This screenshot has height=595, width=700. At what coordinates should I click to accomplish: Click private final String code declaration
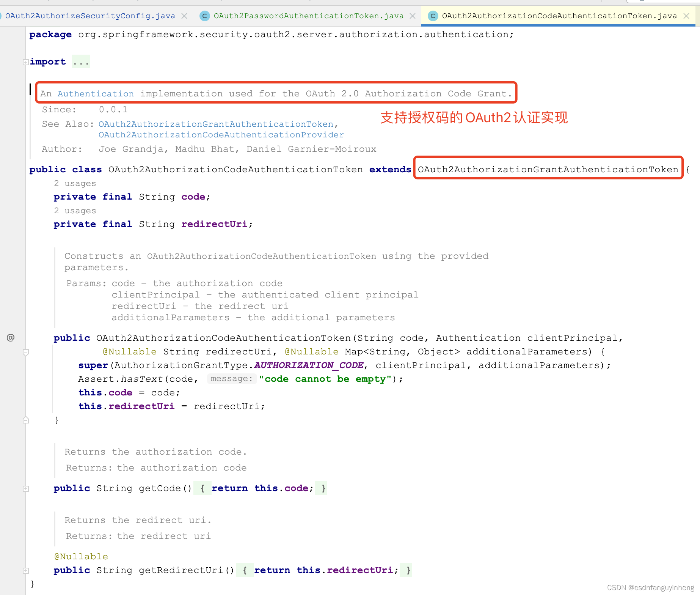[x=132, y=197]
